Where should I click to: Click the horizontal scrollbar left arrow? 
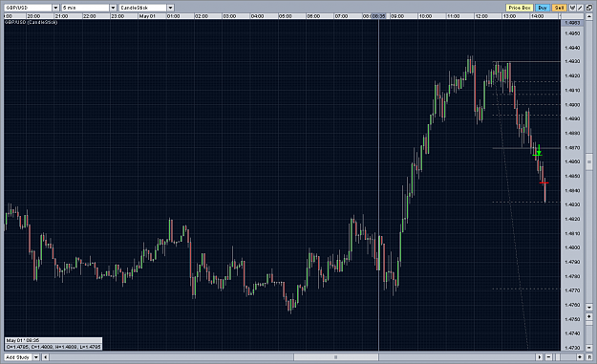(45, 357)
